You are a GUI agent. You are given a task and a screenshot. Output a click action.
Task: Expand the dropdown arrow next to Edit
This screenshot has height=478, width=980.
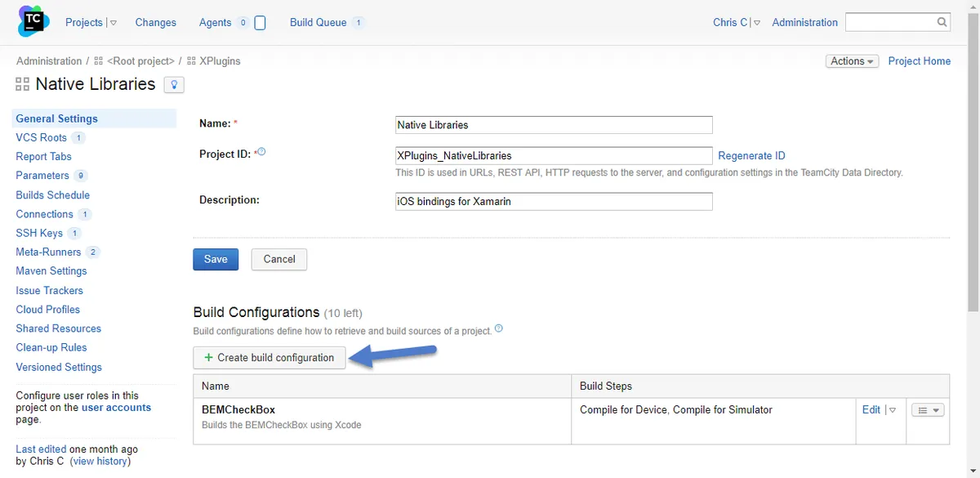(x=892, y=410)
